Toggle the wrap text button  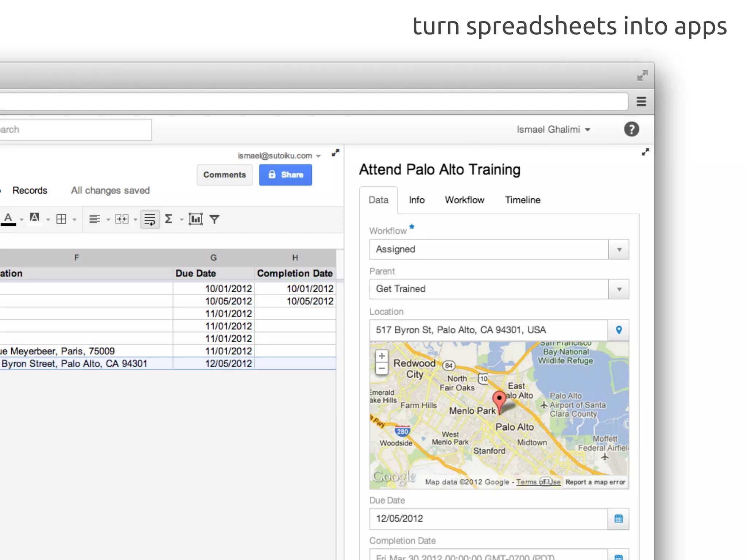(150, 219)
